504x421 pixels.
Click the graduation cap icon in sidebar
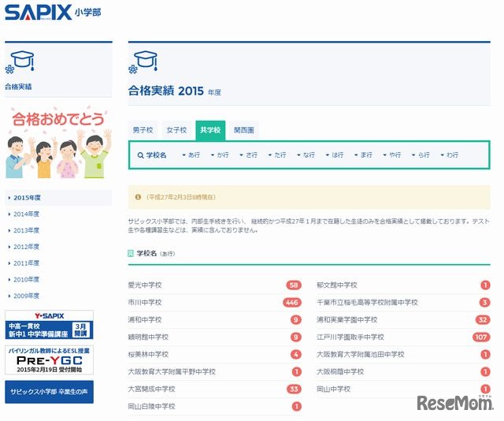(x=20, y=61)
